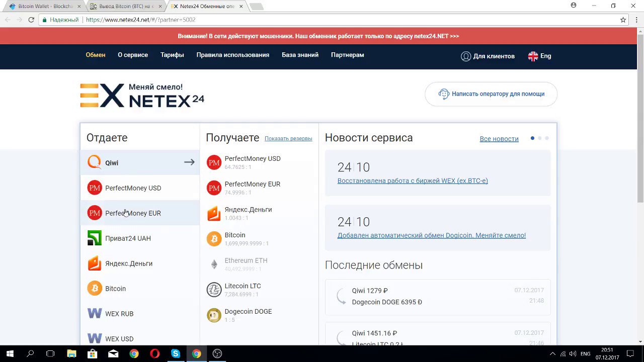644x362 pixels.
Task: Bookmark the page with the star icon
Action: pyautogui.click(x=623, y=20)
